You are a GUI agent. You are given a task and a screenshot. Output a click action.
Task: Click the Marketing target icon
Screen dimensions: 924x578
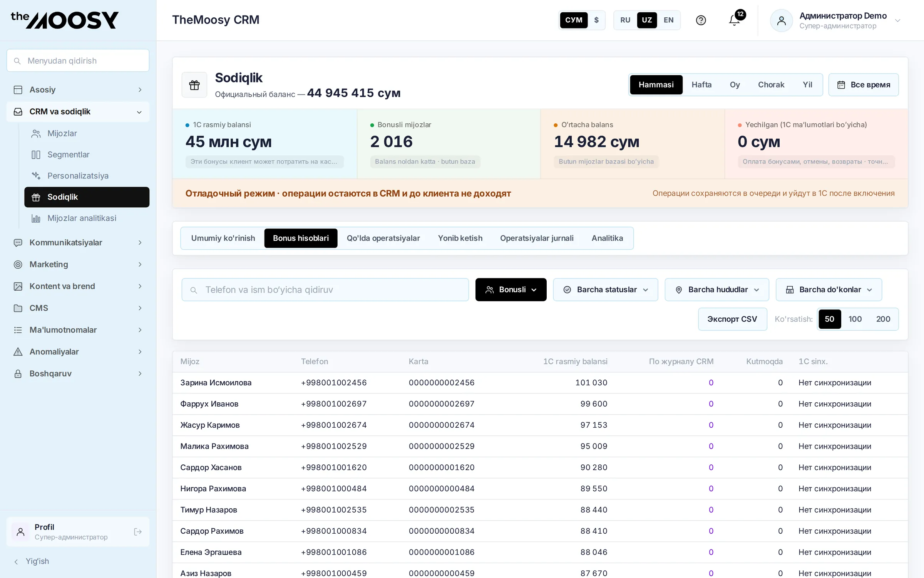[x=18, y=265]
